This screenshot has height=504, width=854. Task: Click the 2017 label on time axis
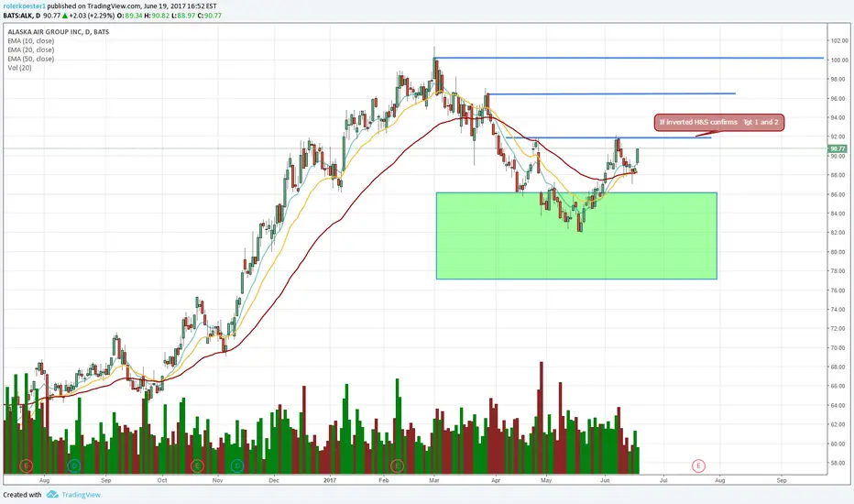(329, 480)
